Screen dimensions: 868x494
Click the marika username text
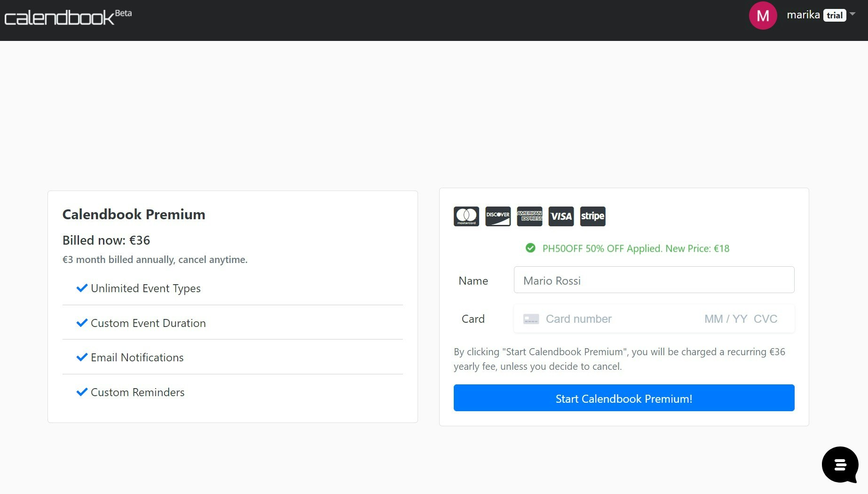[x=803, y=15]
